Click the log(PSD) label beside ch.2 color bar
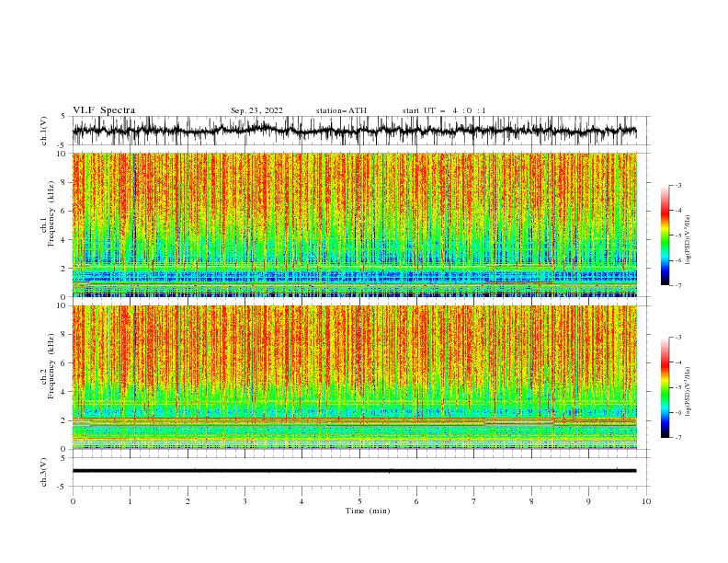This screenshot has width=728, height=563. (688, 392)
